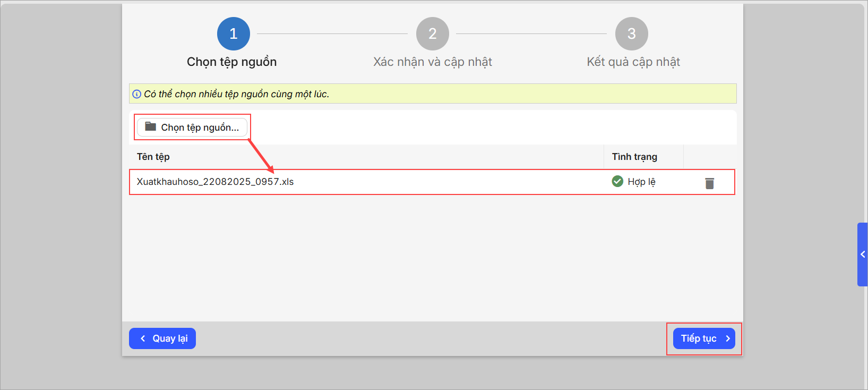The image size is (868, 390).
Task: Select the step 2 circle
Action: pos(432,33)
